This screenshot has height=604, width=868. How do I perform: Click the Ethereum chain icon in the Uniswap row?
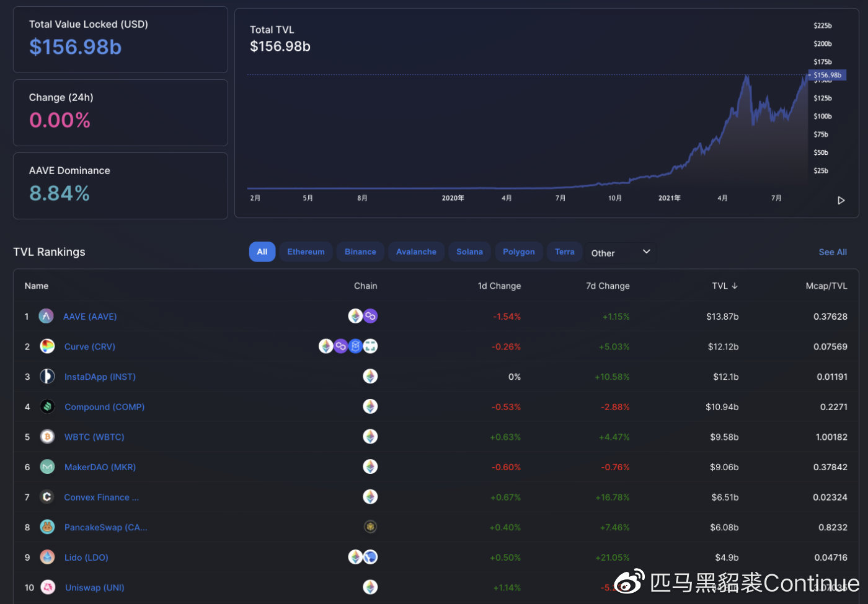[x=370, y=587]
